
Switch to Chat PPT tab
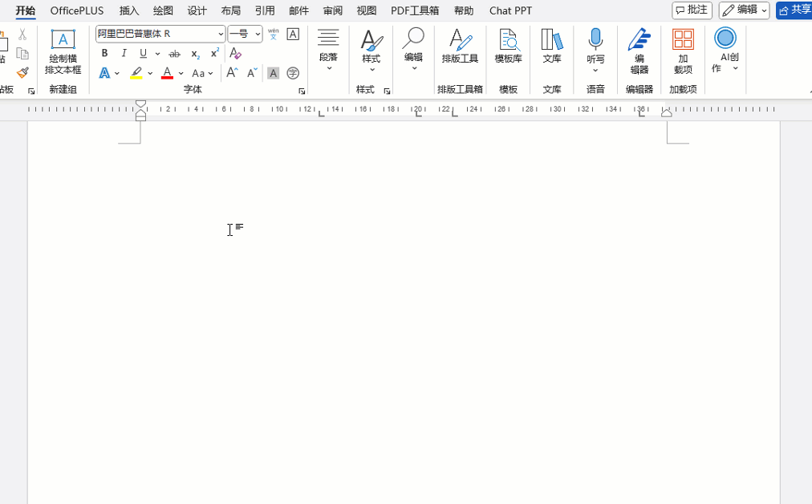click(510, 11)
